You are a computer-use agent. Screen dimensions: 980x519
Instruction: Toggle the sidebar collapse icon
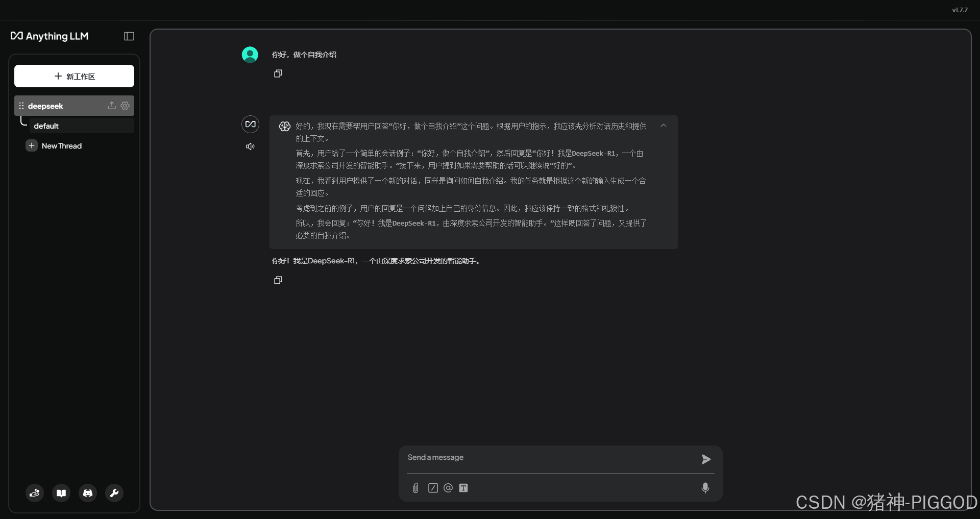[129, 36]
